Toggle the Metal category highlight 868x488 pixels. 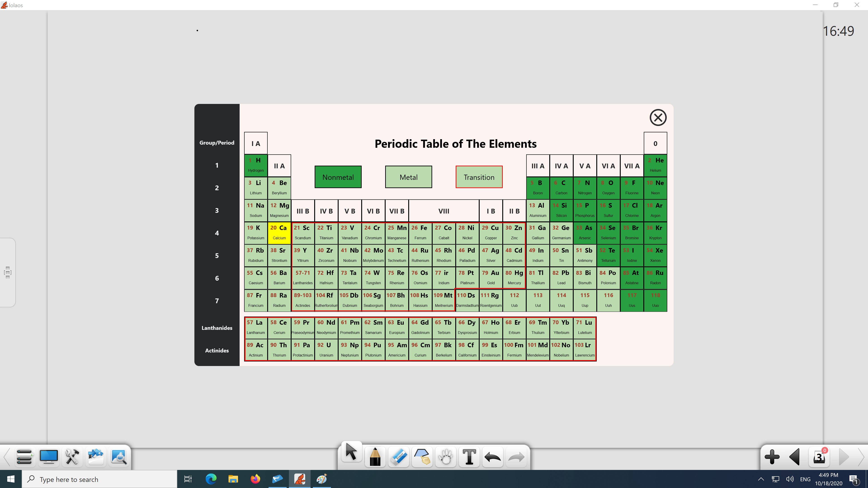[408, 177]
